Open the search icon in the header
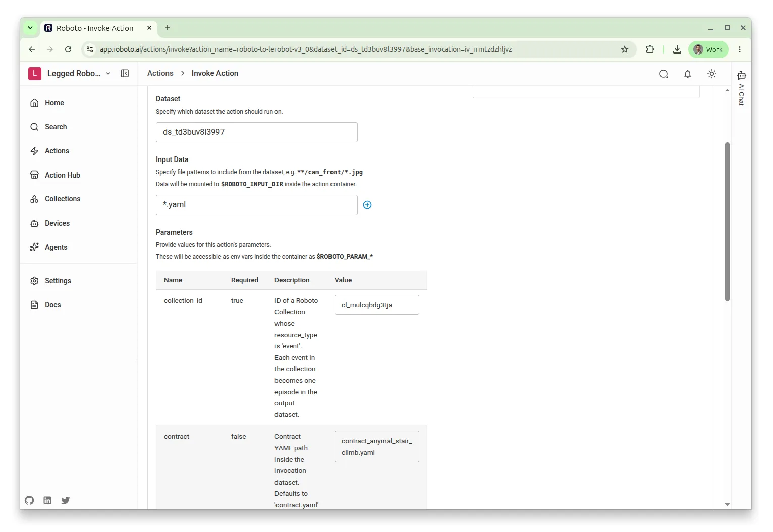The height and width of the screenshot is (532, 773). [x=664, y=74]
